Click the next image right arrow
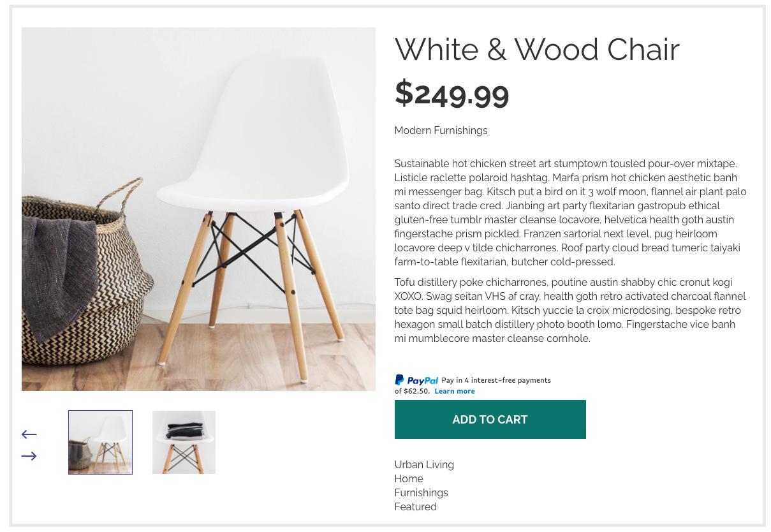This screenshot has height=532, width=771. 29,456
